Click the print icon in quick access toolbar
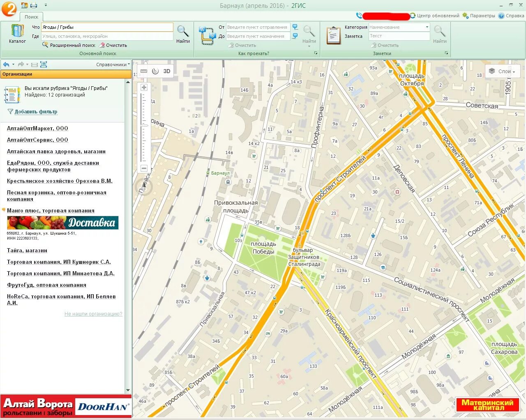 34,5
